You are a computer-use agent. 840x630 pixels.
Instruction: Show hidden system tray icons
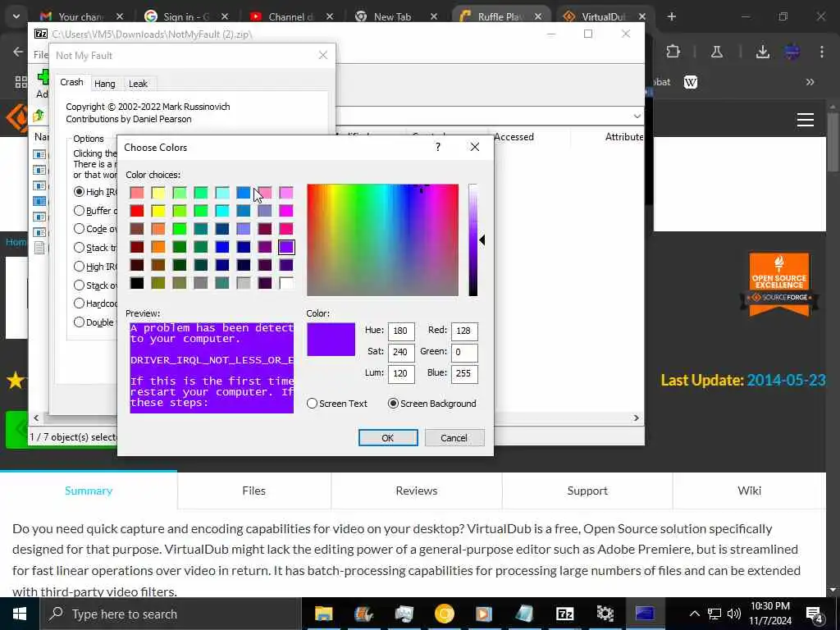click(x=694, y=614)
